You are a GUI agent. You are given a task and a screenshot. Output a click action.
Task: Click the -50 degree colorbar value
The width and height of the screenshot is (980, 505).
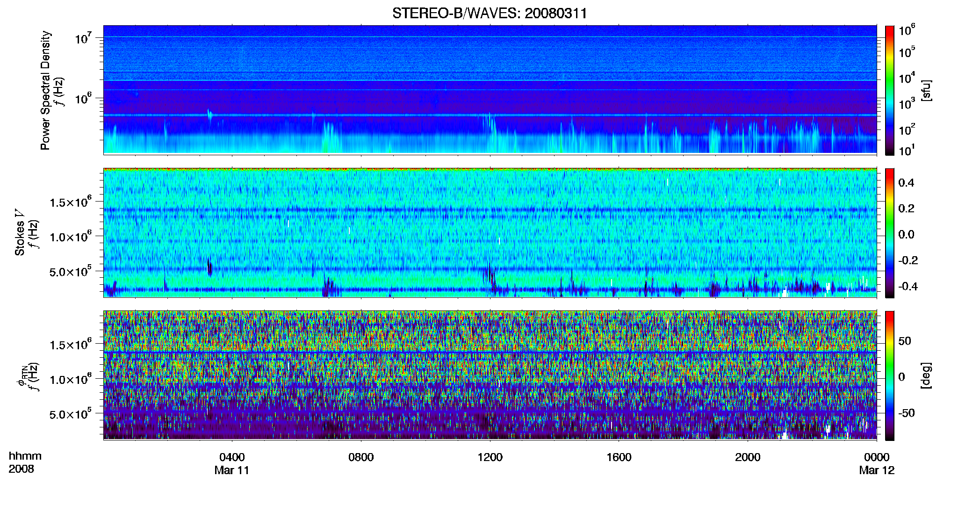pos(906,413)
